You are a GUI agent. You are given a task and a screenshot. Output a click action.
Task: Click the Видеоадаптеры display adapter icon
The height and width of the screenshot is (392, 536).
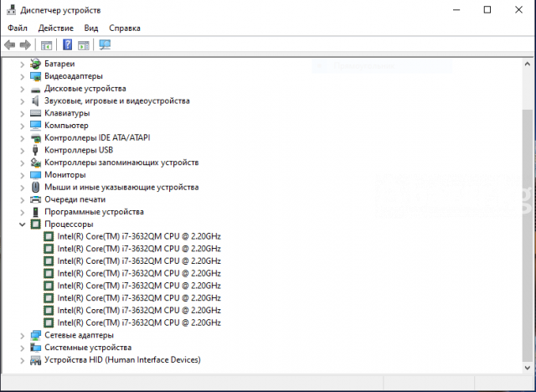point(36,76)
